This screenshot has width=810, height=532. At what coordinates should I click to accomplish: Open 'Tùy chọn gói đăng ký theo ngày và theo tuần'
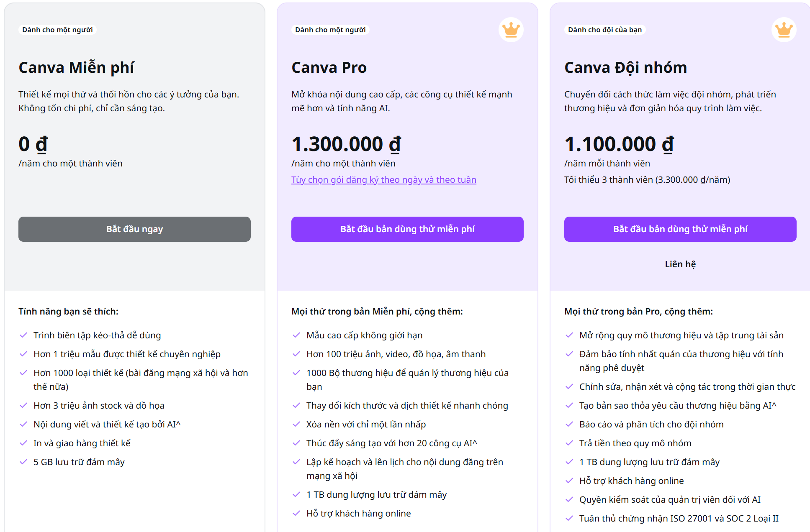pyautogui.click(x=384, y=179)
